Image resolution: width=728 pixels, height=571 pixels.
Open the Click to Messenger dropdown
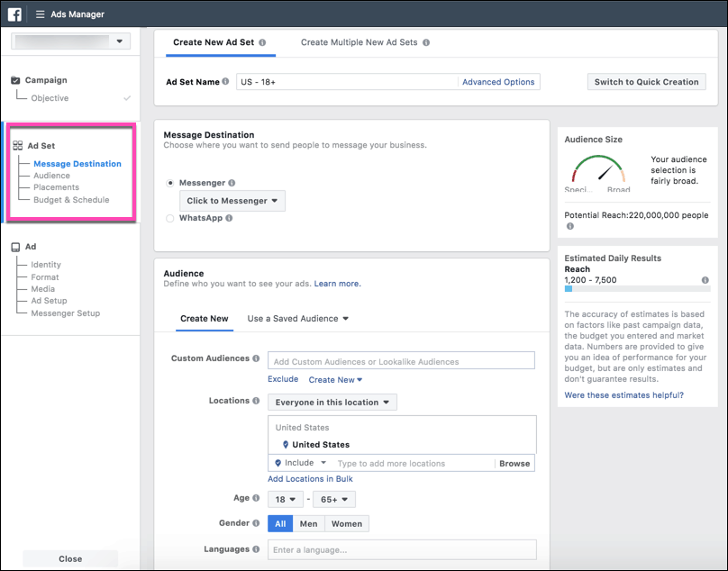click(232, 201)
